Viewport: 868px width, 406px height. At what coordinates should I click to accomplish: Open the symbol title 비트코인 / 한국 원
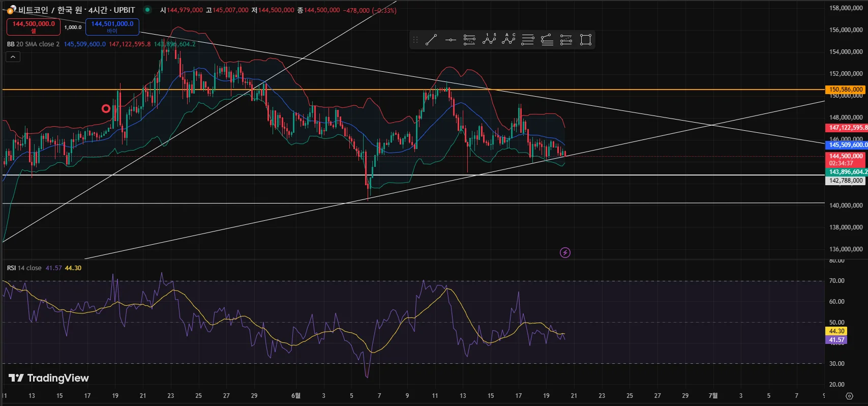pyautogui.click(x=51, y=10)
